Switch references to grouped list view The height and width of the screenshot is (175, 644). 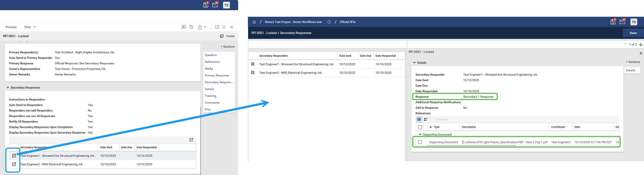click(426, 119)
